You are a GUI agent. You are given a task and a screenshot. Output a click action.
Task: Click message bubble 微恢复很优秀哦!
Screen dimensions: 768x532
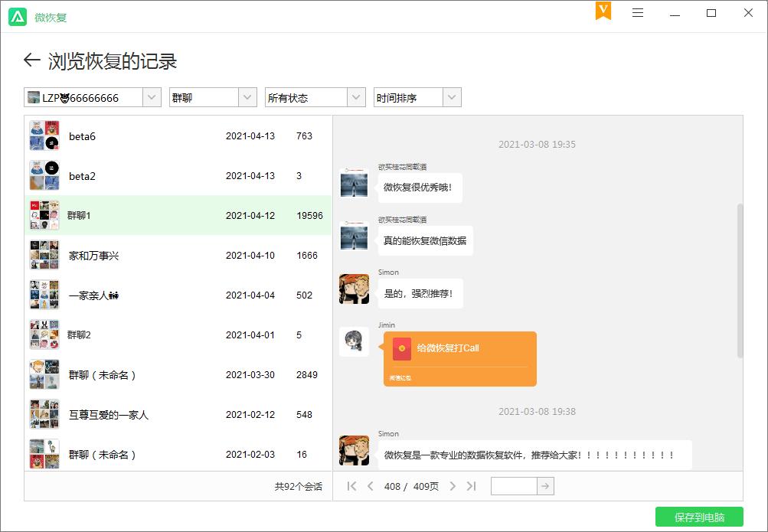420,188
